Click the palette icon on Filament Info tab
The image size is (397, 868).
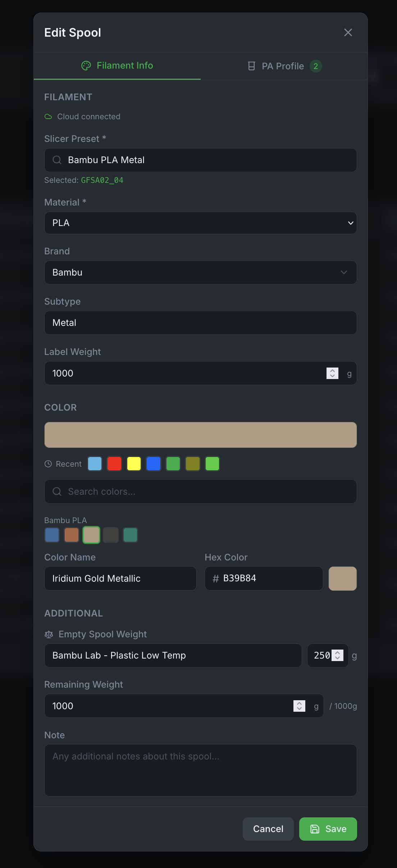pos(86,65)
